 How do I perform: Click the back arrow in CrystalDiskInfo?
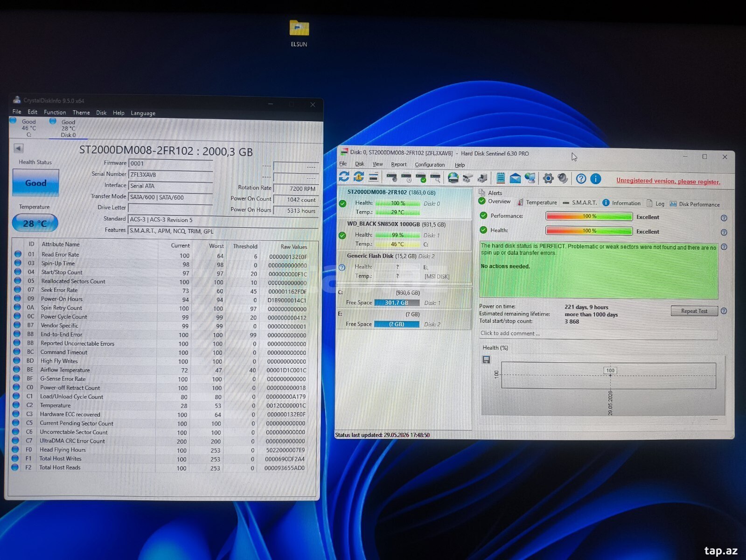click(x=19, y=148)
